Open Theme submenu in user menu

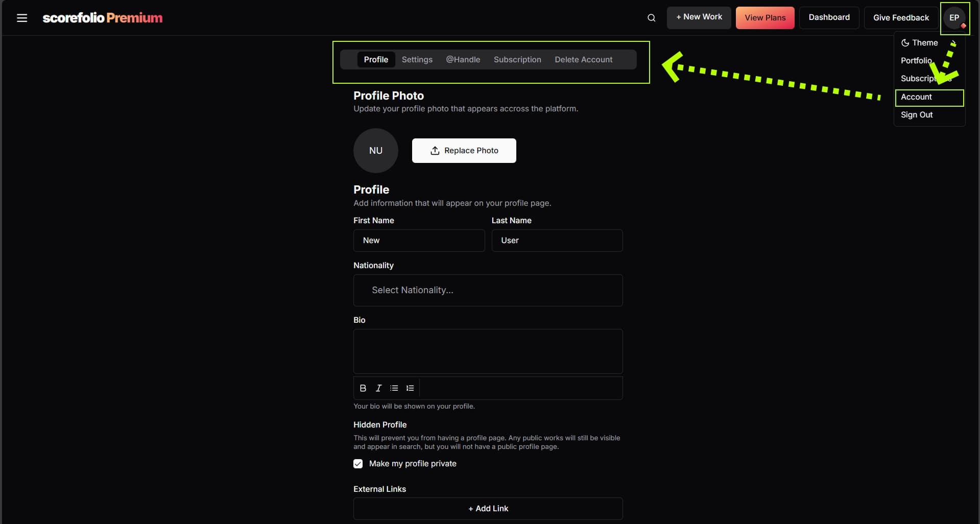click(929, 43)
